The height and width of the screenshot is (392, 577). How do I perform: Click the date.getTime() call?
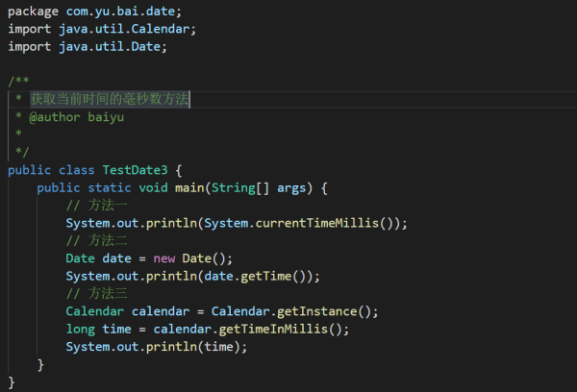258,276
